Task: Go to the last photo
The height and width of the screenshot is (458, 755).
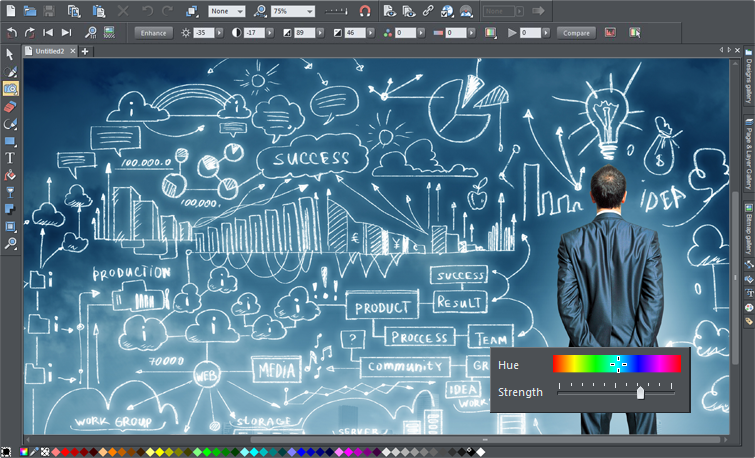Action: [x=66, y=32]
